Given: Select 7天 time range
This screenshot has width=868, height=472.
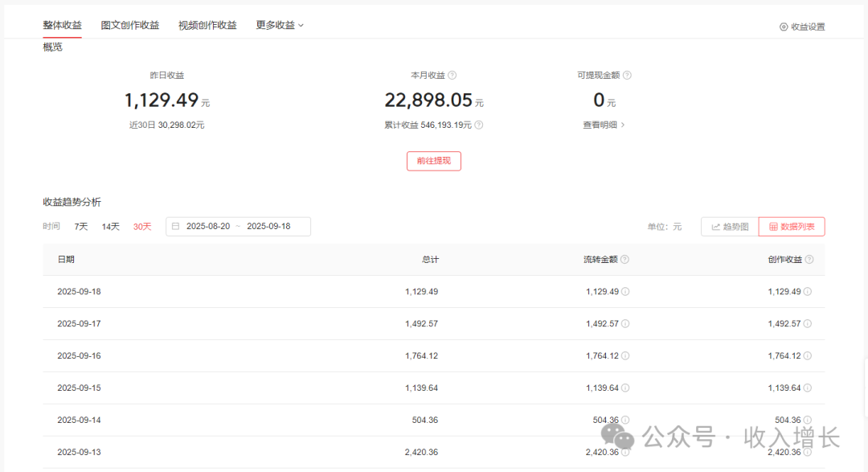Looking at the screenshot, I should click(81, 227).
